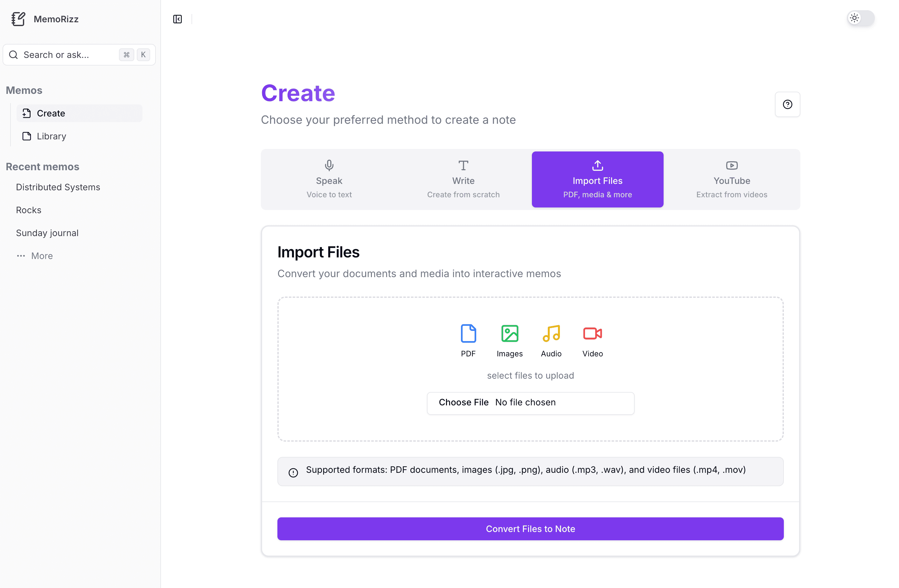Open Library in the sidebar

(79, 136)
